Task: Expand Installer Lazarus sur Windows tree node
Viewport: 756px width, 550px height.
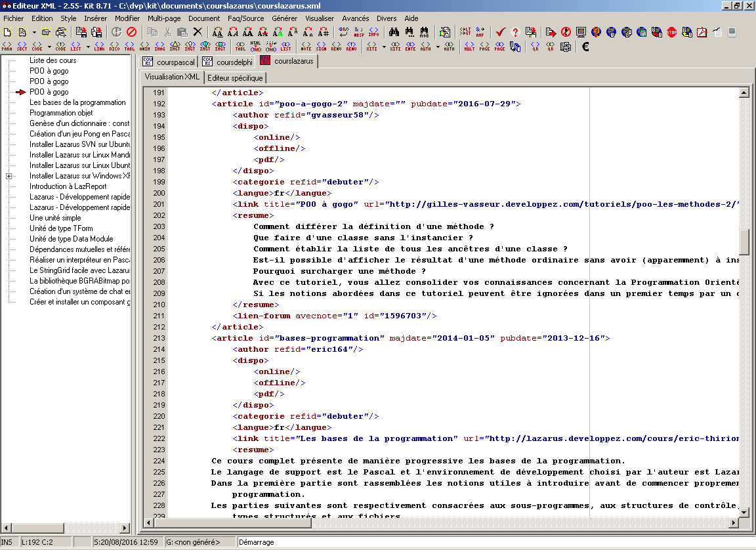Action: 9,176
